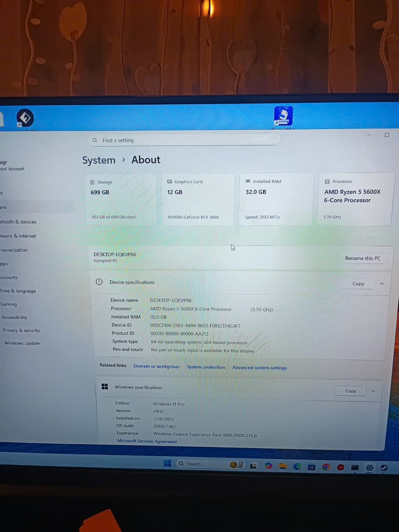This screenshot has width=399, height=532.
Task: Open the Processor AMD Ryzen card
Action: tap(355, 199)
